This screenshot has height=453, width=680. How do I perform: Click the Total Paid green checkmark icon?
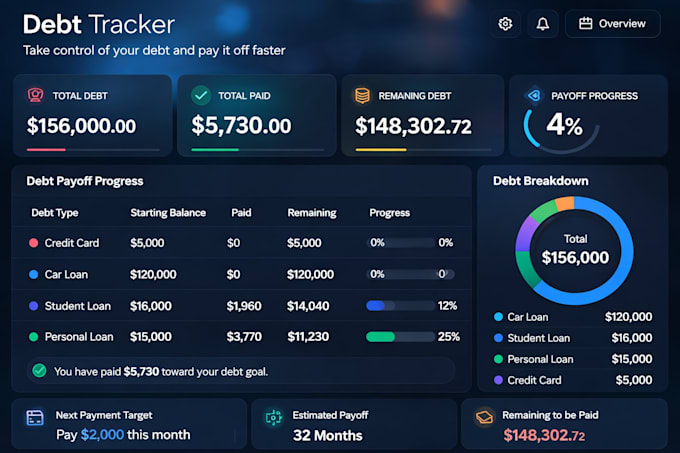[201, 95]
